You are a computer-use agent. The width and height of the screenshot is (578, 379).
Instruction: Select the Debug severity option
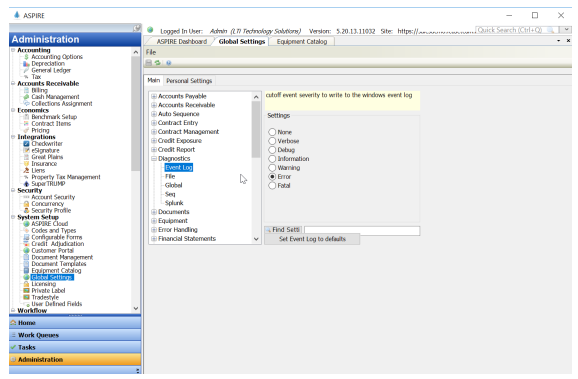tap(272, 150)
